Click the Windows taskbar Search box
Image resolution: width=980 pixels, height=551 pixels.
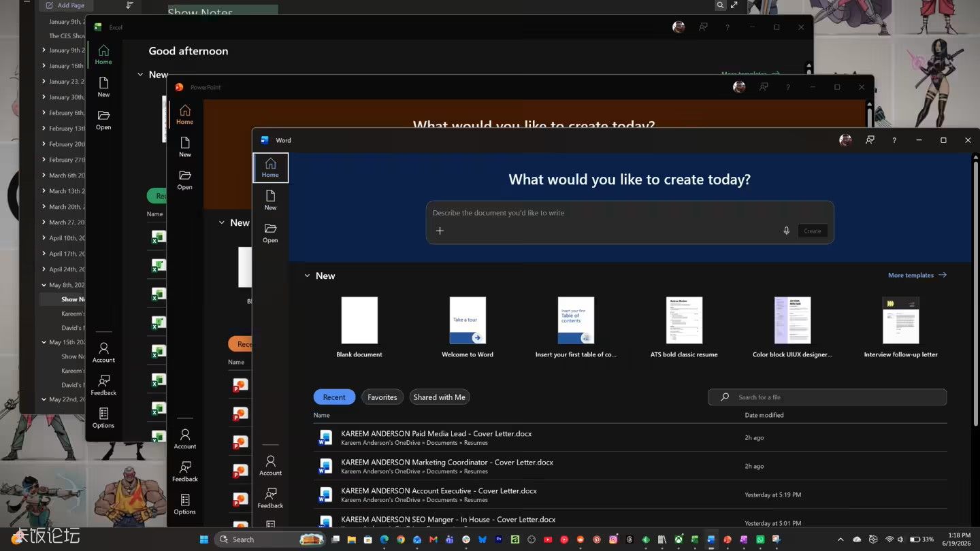(270, 539)
